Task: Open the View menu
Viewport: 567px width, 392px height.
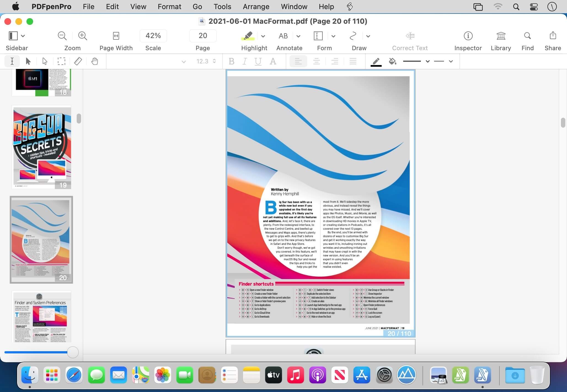Action: pyautogui.click(x=138, y=7)
